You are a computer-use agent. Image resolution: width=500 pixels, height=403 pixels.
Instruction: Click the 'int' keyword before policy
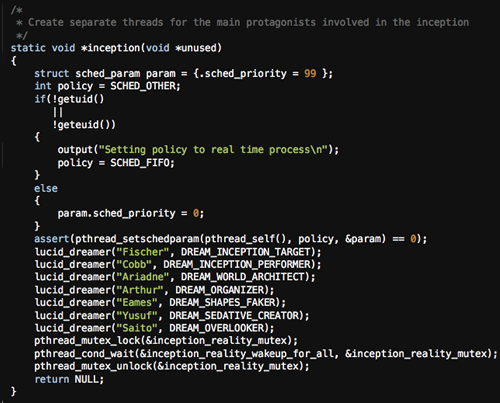pyautogui.click(x=43, y=86)
